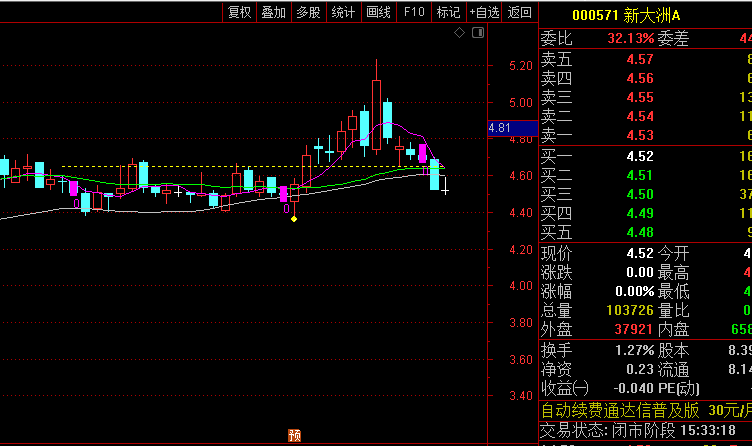The width and height of the screenshot is (752, 446).
Task: Activate the 画线 drawing tool
Action: coord(378,12)
